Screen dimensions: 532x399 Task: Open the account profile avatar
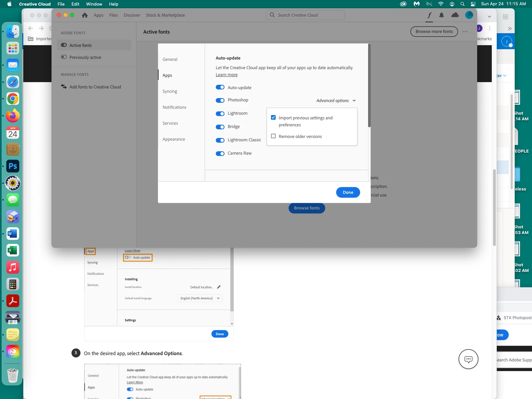[x=469, y=15]
